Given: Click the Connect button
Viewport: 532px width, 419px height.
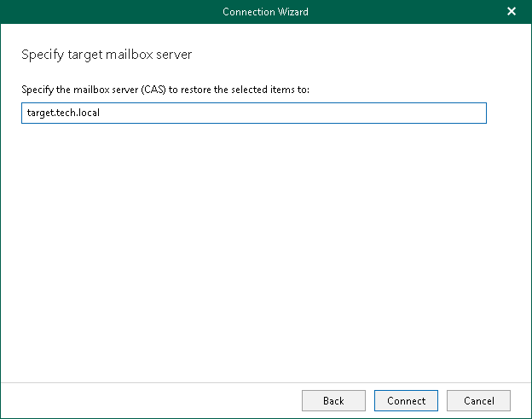Looking at the screenshot, I should [x=406, y=400].
